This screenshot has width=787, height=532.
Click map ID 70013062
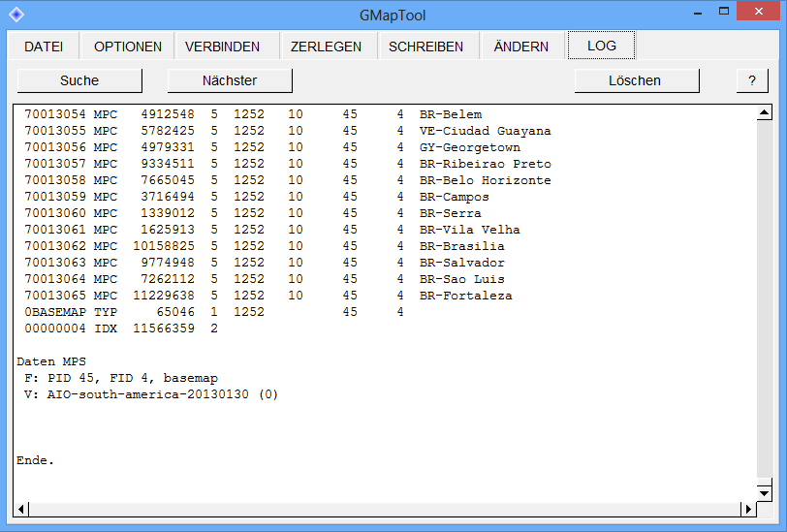(55, 246)
